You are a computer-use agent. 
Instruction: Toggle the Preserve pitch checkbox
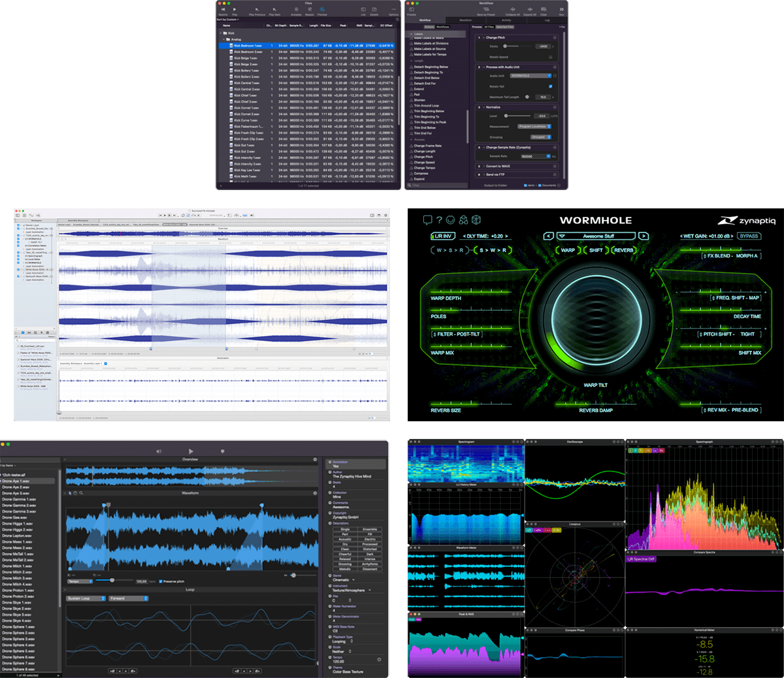click(161, 581)
